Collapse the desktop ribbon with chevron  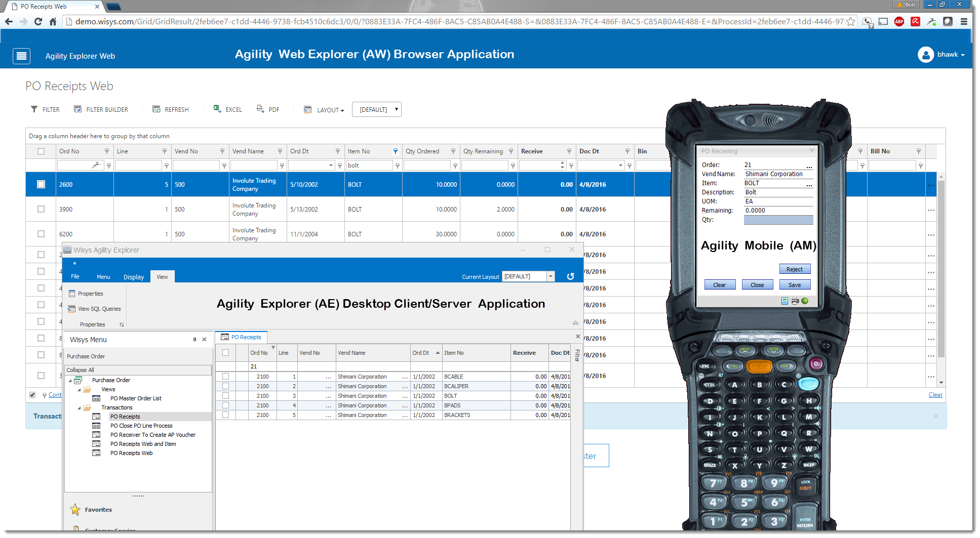(575, 323)
